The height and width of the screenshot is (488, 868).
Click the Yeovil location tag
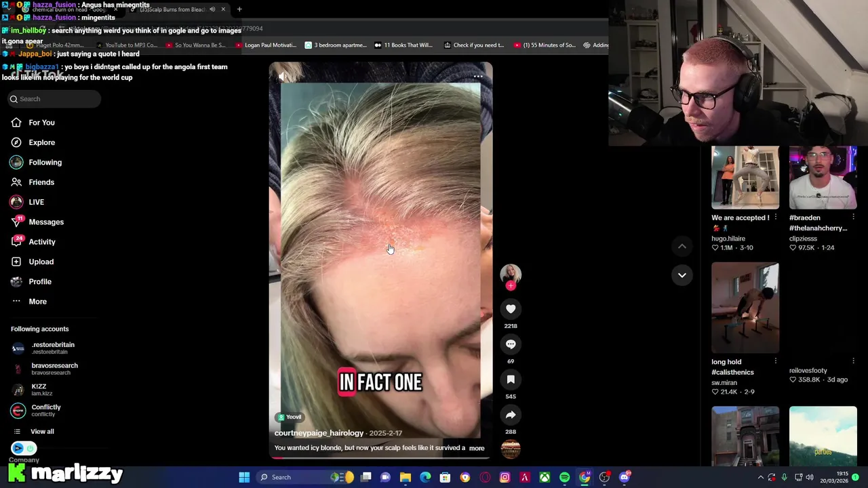(x=289, y=417)
